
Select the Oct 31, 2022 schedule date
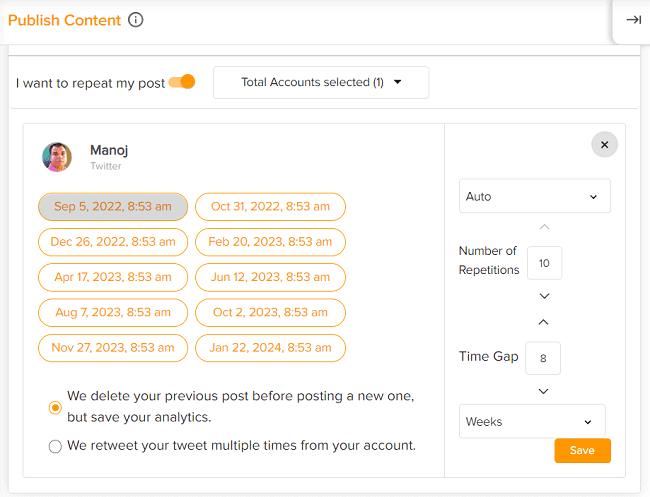(270, 207)
